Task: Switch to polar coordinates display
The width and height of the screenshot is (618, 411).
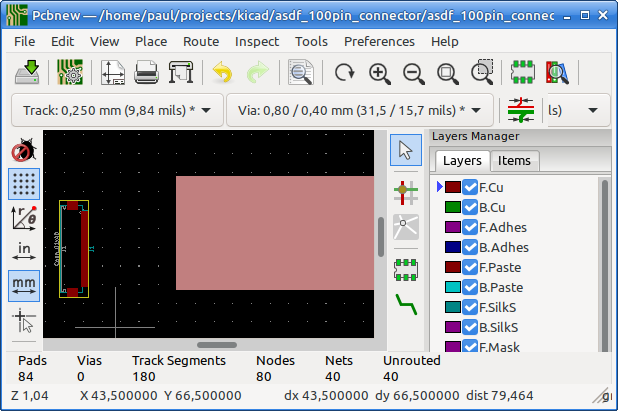Action: 24,218
